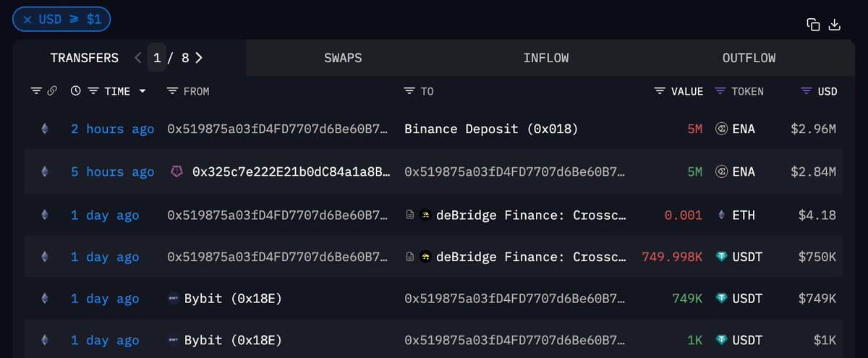Go to next transfers page
The width and height of the screenshot is (868, 358).
[x=199, y=58]
